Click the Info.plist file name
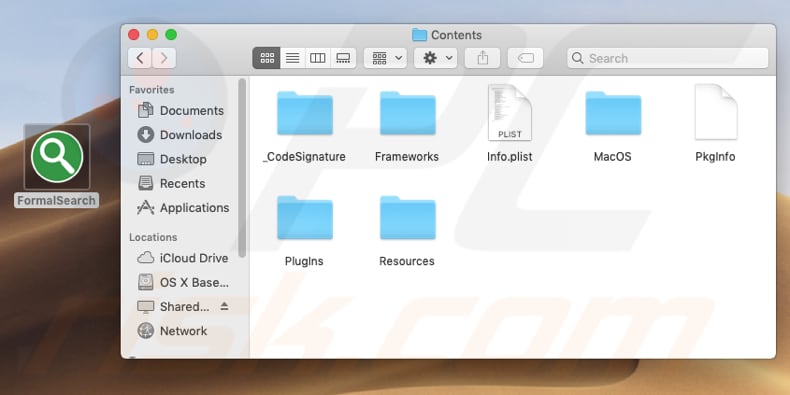The height and width of the screenshot is (395, 790). tap(510, 157)
